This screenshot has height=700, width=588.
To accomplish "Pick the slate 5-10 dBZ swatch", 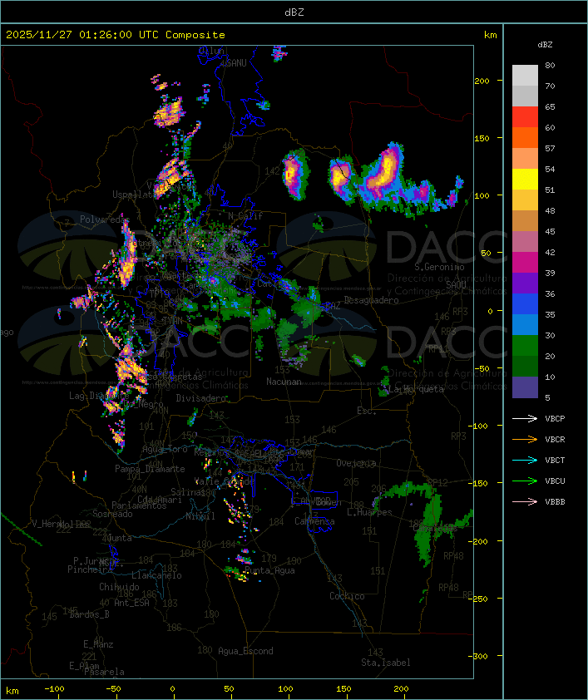I will [x=525, y=387].
